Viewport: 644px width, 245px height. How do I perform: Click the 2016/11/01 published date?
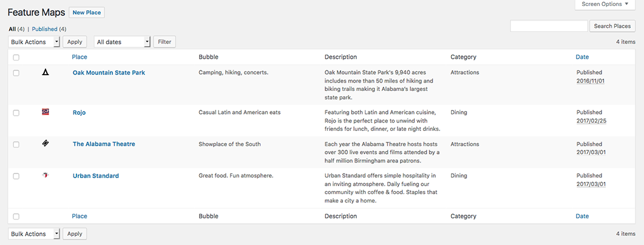(591, 81)
